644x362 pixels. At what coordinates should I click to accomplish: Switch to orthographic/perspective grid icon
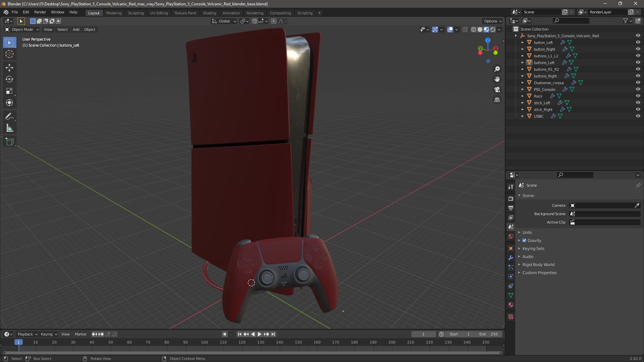click(x=497, y=100)
